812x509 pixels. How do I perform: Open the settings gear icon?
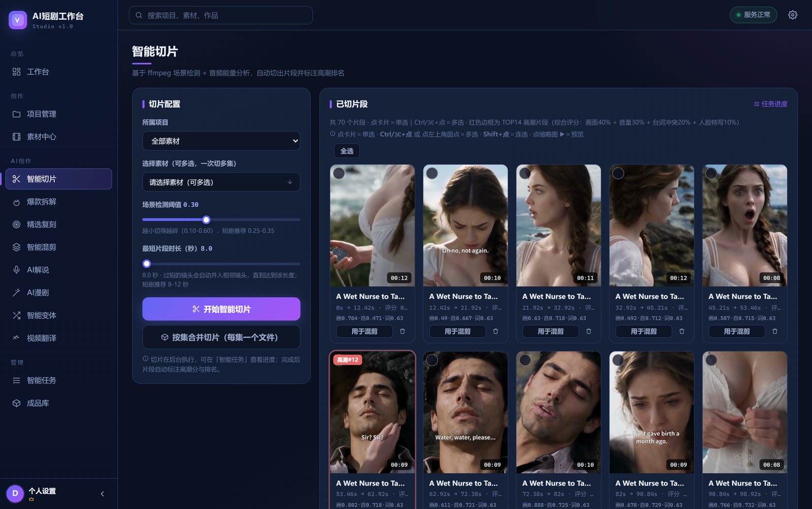[793, 15]
